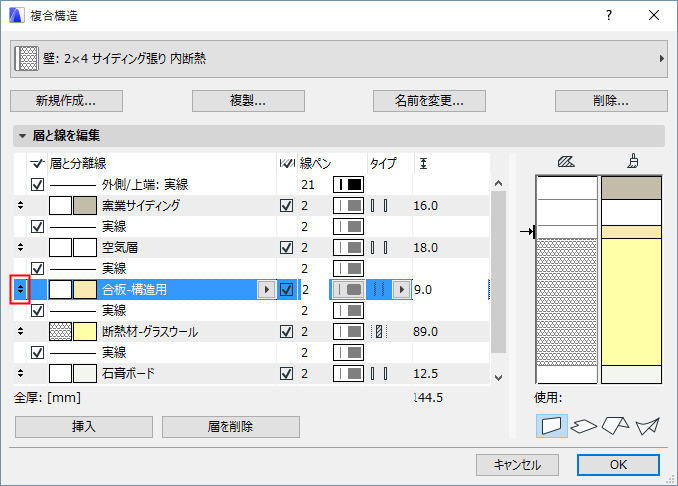Click the shell usage icon under 使用
This screenshot has height=486, width=678.
(648, 426)
